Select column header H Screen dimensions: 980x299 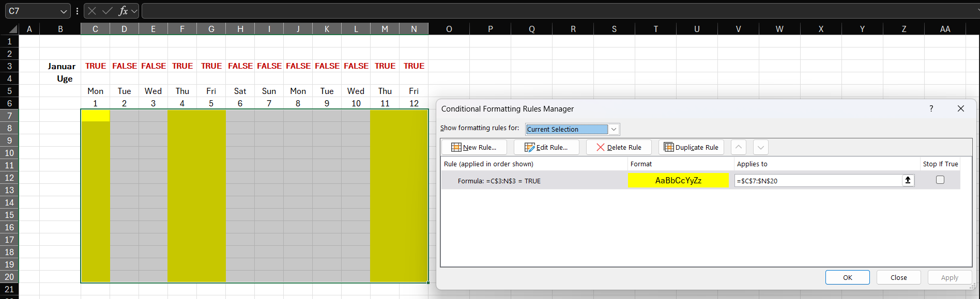tap(240, 29)
